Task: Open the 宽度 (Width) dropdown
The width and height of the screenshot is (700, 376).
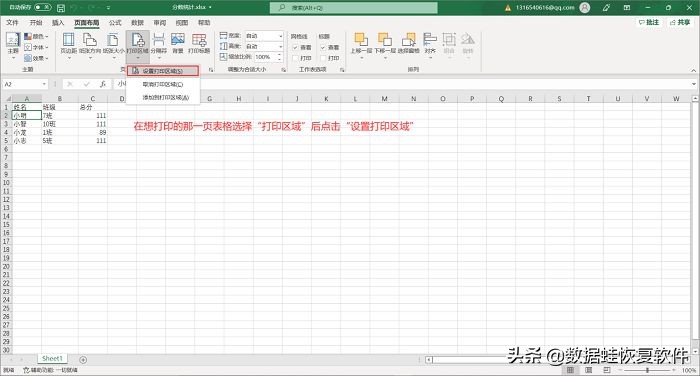Action: point(280,36)
